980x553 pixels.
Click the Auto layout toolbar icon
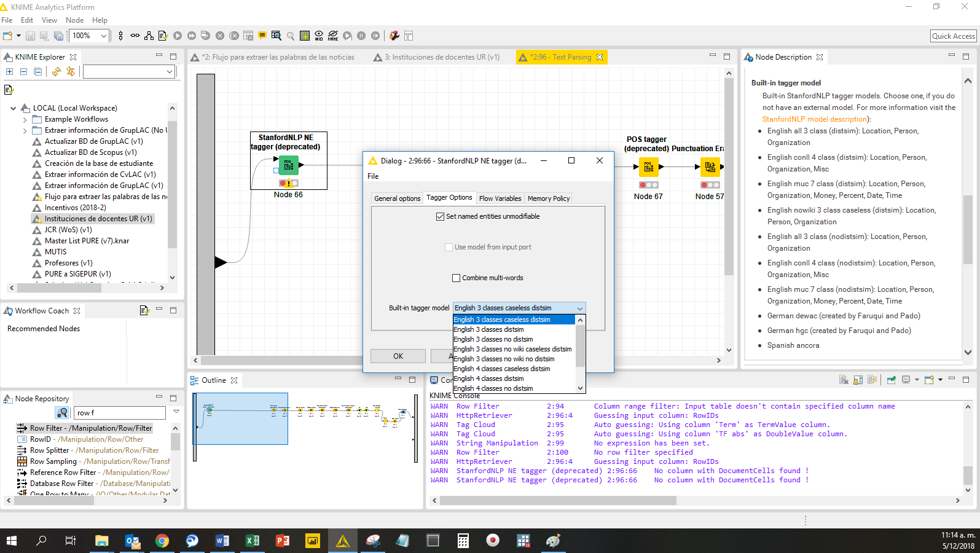point(149,36)
